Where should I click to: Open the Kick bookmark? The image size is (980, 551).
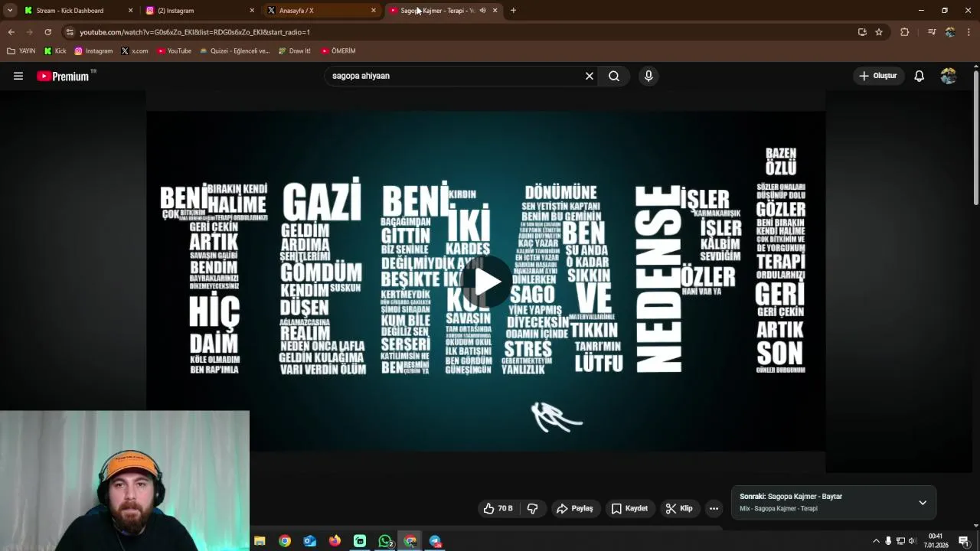pos(55,51)
